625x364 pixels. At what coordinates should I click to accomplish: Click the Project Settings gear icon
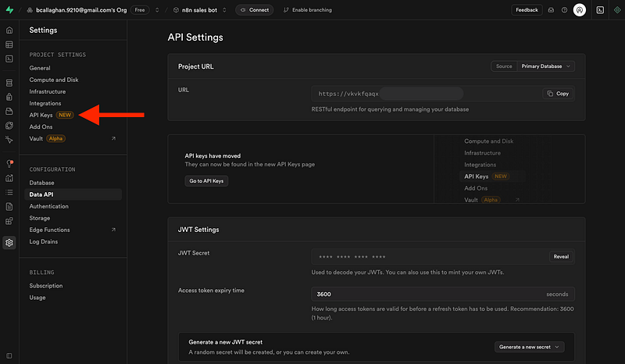(9, 242)
